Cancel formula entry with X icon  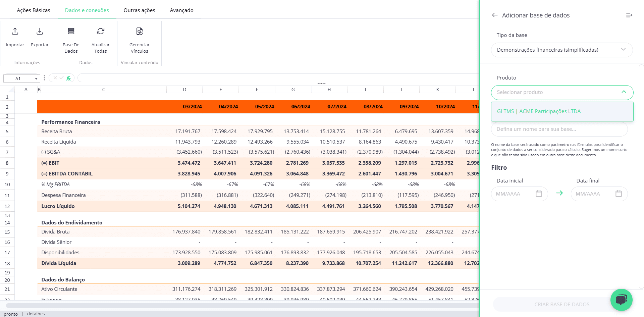55,78
